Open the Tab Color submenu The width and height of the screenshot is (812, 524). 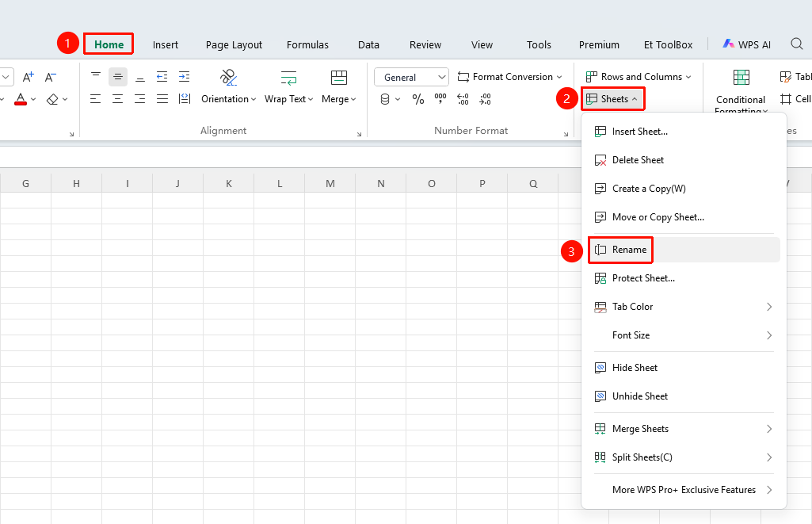(x=684, y=307)
